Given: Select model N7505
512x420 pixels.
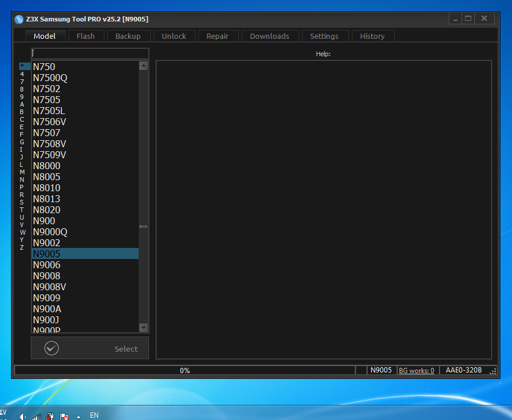Looking at the screenshot, I should (85, 100).
